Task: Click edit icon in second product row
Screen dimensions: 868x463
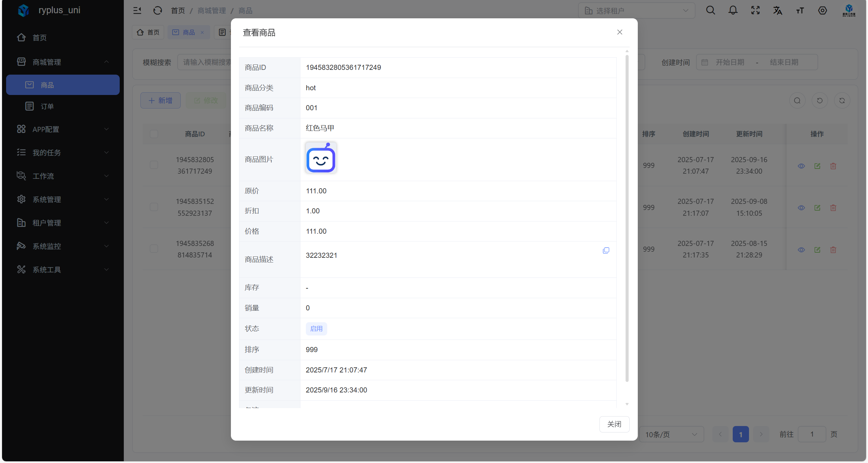Action: click(817, 208)
